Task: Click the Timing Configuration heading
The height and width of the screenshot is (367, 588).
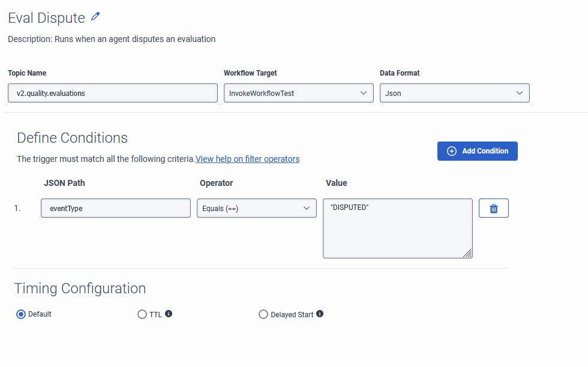Action: coord(80,288)
